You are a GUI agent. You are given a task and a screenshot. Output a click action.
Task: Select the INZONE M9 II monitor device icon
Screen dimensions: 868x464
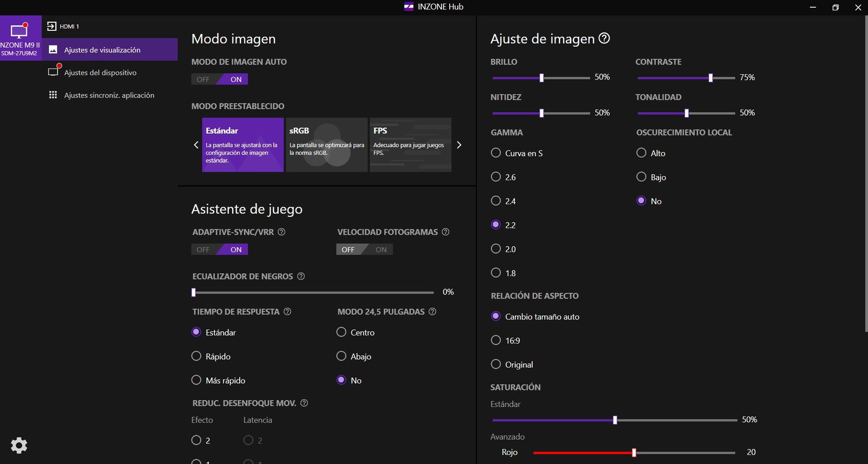click(x=21, y=38)
